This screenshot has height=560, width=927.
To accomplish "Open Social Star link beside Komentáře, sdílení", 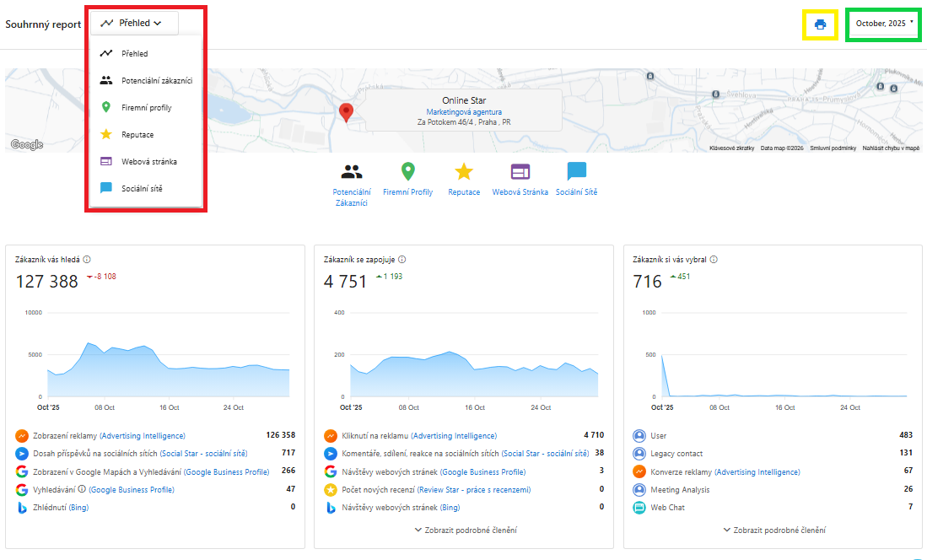I will 546,454.
